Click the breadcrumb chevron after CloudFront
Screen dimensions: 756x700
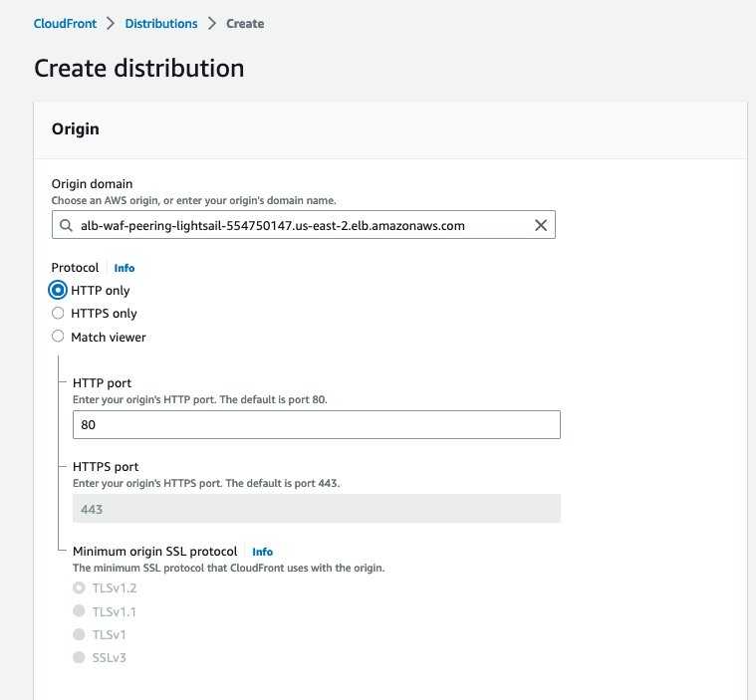pyautogui.click(x=111, y=23)
